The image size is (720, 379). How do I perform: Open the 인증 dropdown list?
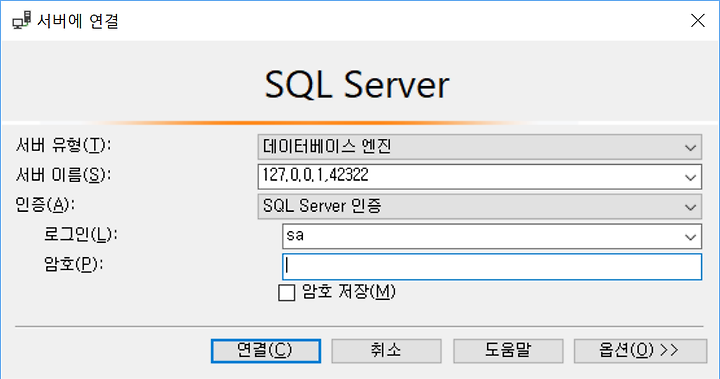point(479,206)
